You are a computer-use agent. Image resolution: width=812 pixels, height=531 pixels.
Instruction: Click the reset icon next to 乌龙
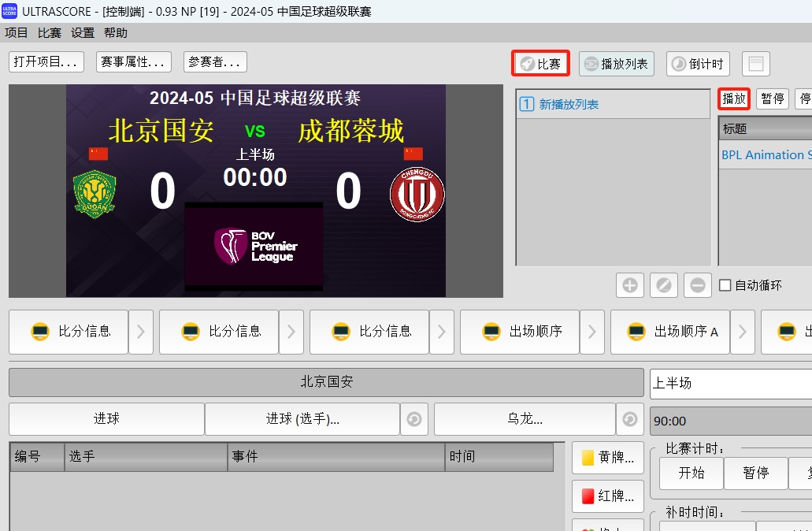629,419
